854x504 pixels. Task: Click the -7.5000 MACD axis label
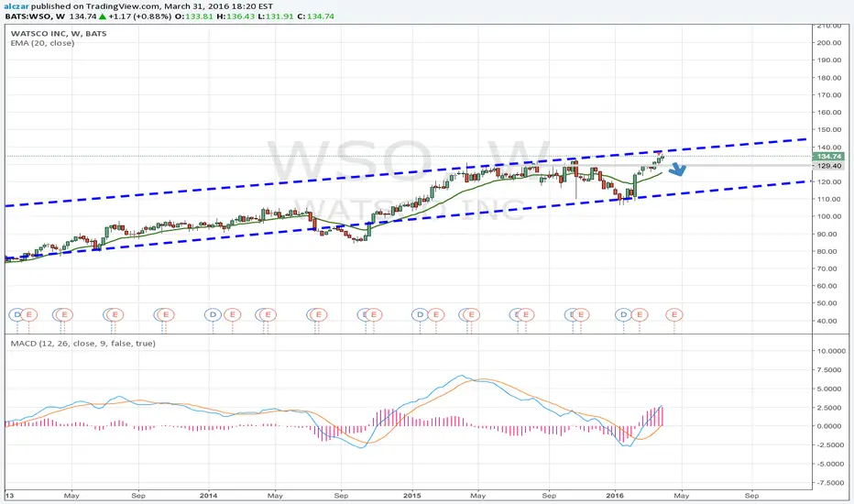tap(830, 483)
